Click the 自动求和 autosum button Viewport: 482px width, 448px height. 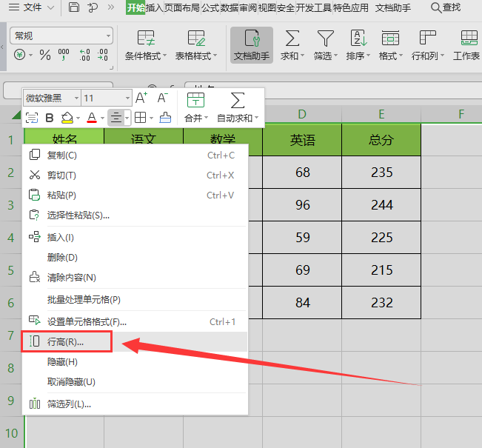click(238, 107)
